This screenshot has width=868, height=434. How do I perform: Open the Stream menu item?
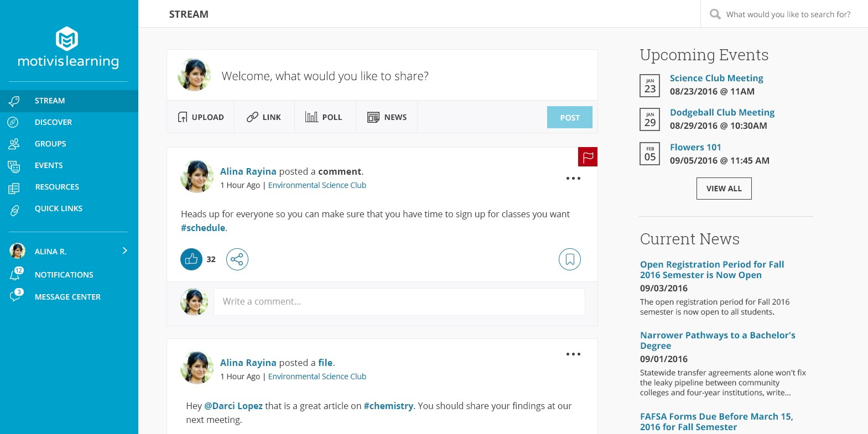coord(69,101)
